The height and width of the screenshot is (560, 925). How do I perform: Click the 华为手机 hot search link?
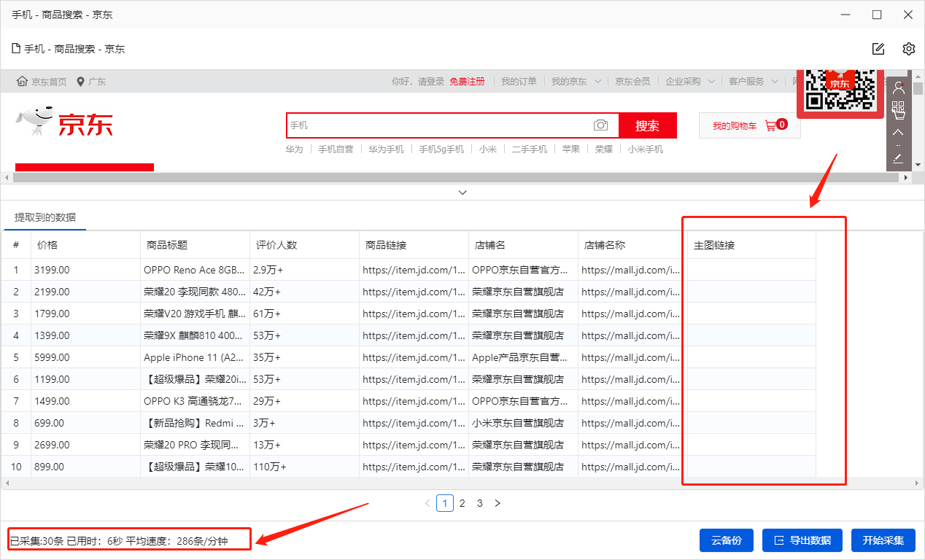coord(386,149)
